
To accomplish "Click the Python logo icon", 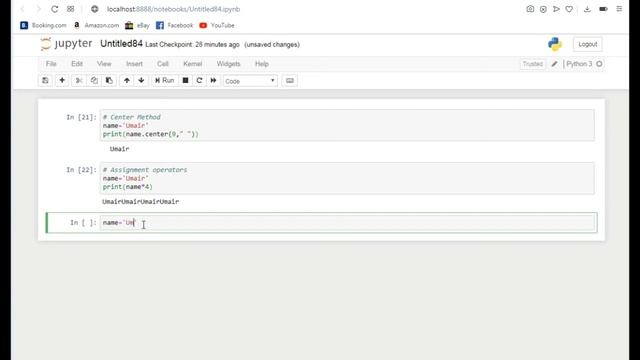I will pos(555,44).
